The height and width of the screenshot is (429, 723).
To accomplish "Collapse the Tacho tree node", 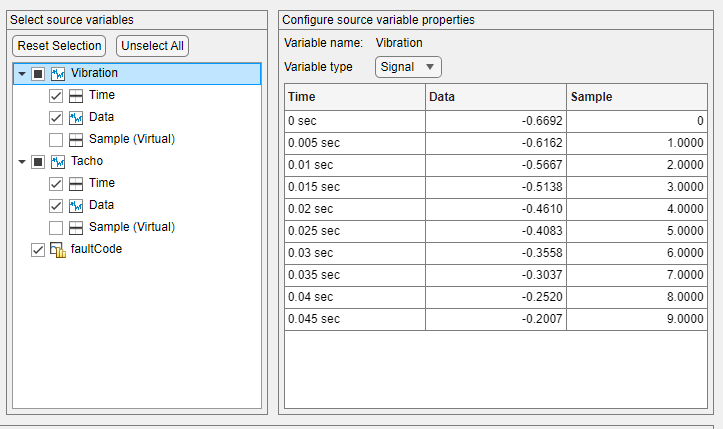I will (x=22, y=161).
